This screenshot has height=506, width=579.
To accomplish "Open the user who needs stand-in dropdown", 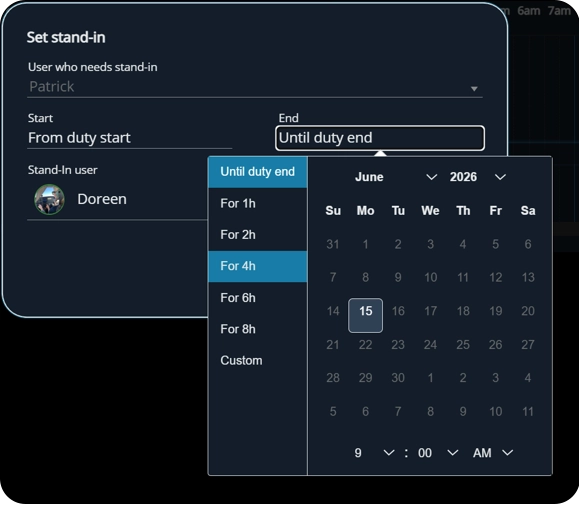I will [255, 88].
